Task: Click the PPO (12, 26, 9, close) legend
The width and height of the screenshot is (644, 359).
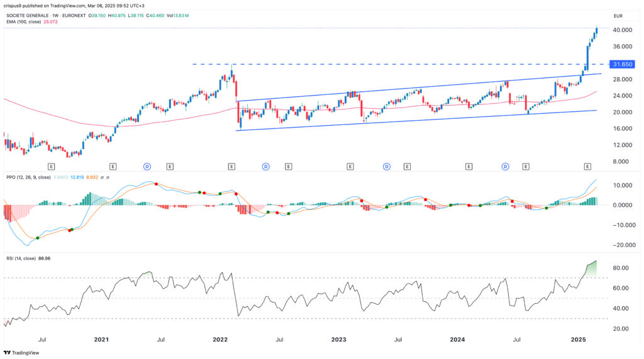Action: point(28,177)
